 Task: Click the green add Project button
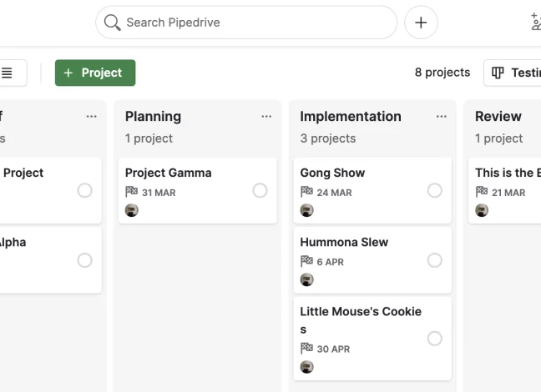point(95,73)
